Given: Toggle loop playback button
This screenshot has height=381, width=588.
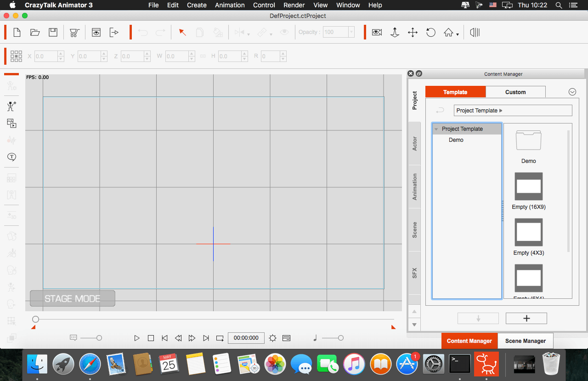Looking at the screenshot, I should click(220, 338).
